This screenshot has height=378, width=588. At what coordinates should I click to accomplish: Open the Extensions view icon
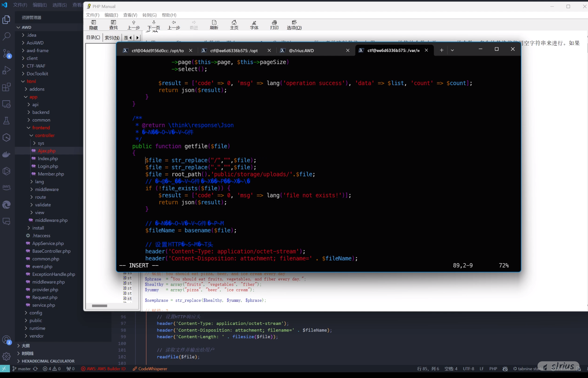click(6, 87)
